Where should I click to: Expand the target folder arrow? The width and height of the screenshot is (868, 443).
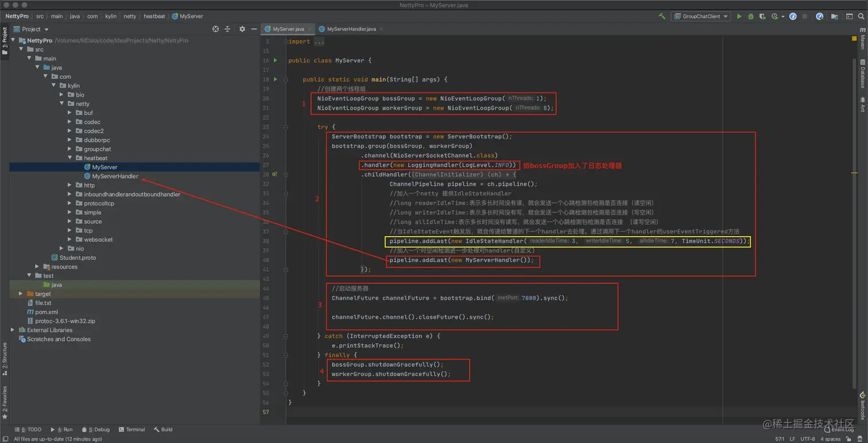[x=21, y=294]
